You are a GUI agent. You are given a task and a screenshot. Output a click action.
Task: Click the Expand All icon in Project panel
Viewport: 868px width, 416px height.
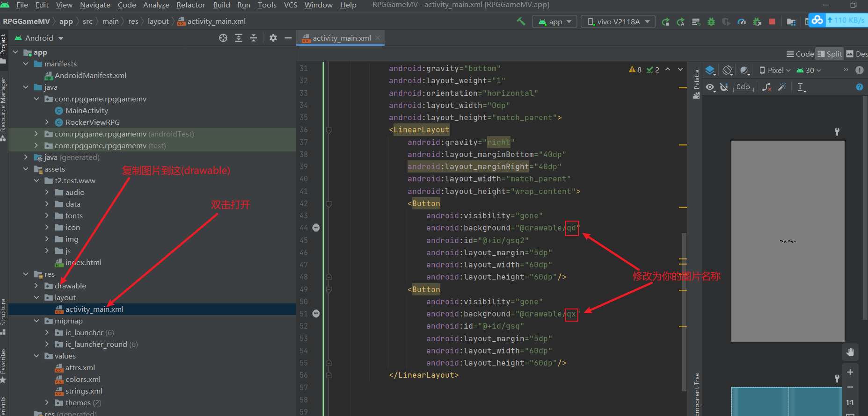239,38
